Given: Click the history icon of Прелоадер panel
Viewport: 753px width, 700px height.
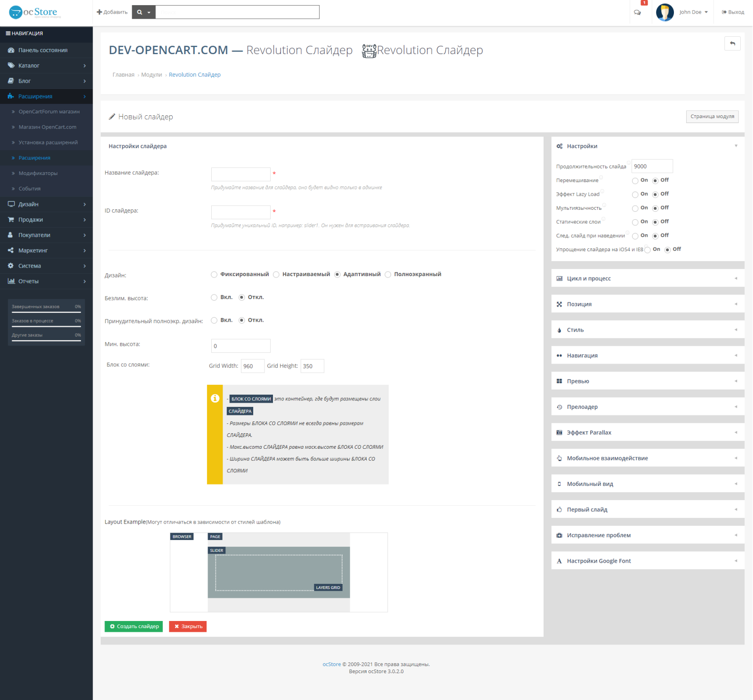Looking at the screenshot, I should [x=559, y=407].
